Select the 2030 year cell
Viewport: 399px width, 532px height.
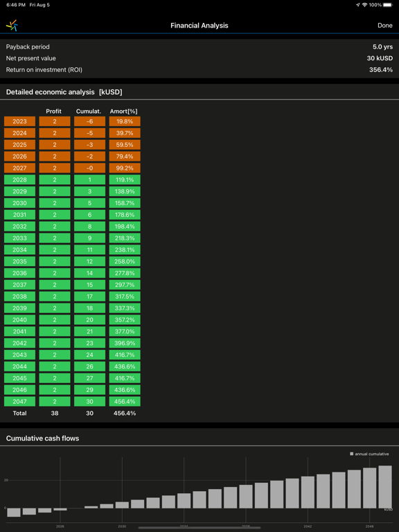pos(19,203)
